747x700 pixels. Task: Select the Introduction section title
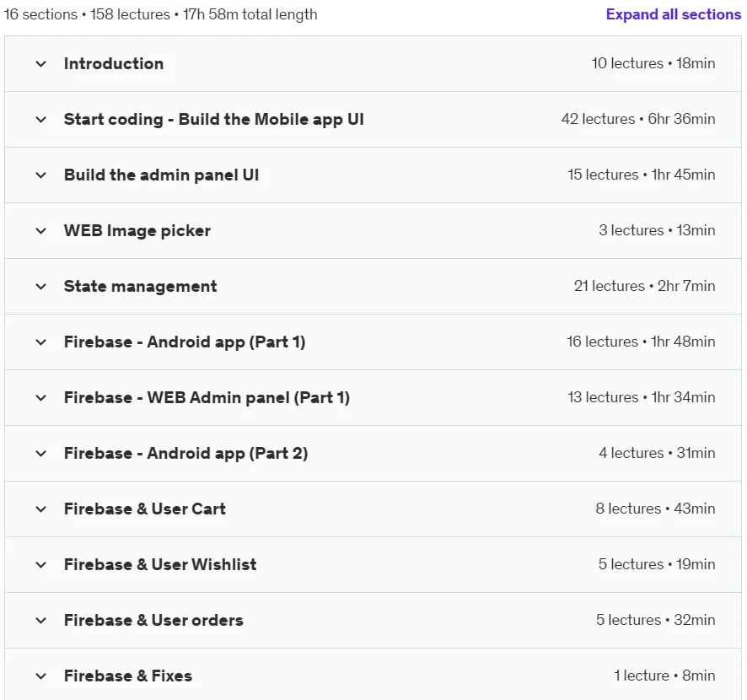tap(114, 64)
